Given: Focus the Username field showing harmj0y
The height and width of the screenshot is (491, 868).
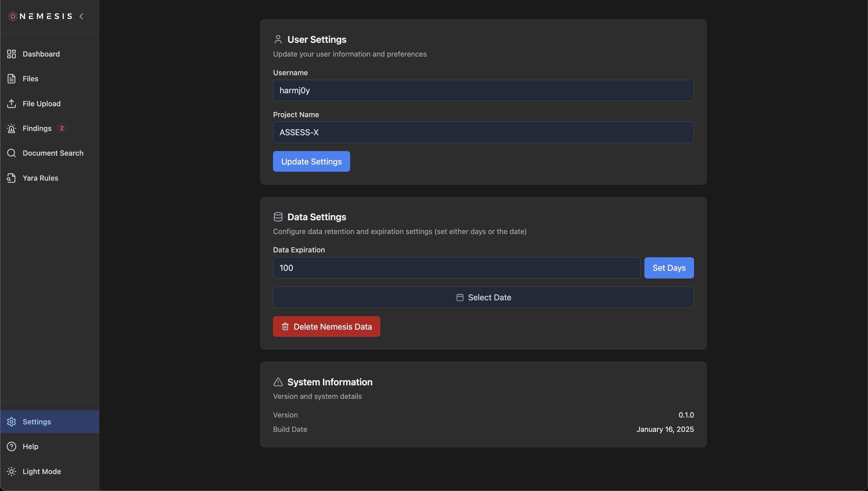Looking at the screenshot, I should click(483, 90).
